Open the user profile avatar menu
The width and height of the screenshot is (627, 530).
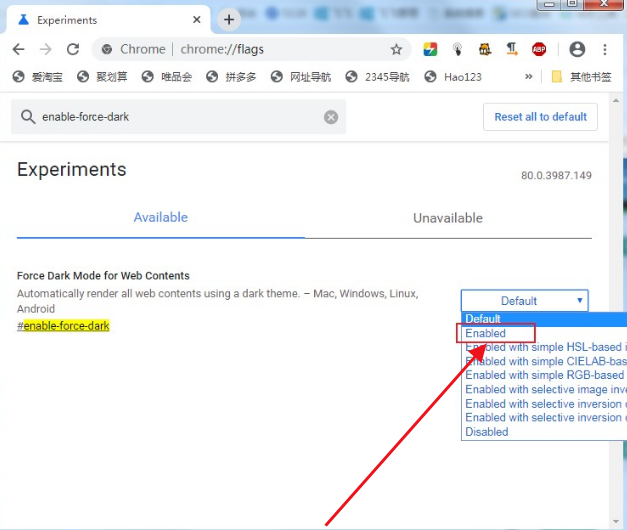coord(577,49)
